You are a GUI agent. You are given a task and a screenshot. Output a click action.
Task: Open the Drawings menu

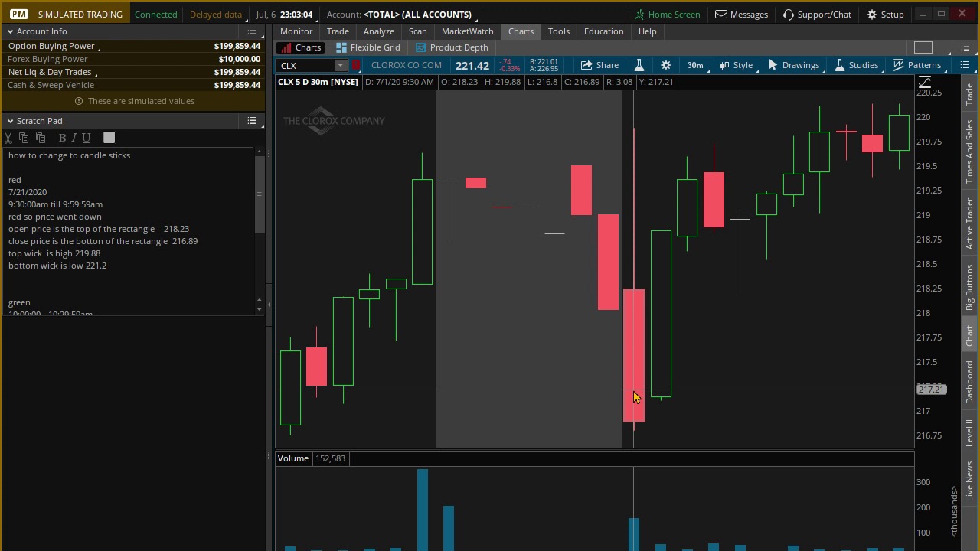point(795,65)
